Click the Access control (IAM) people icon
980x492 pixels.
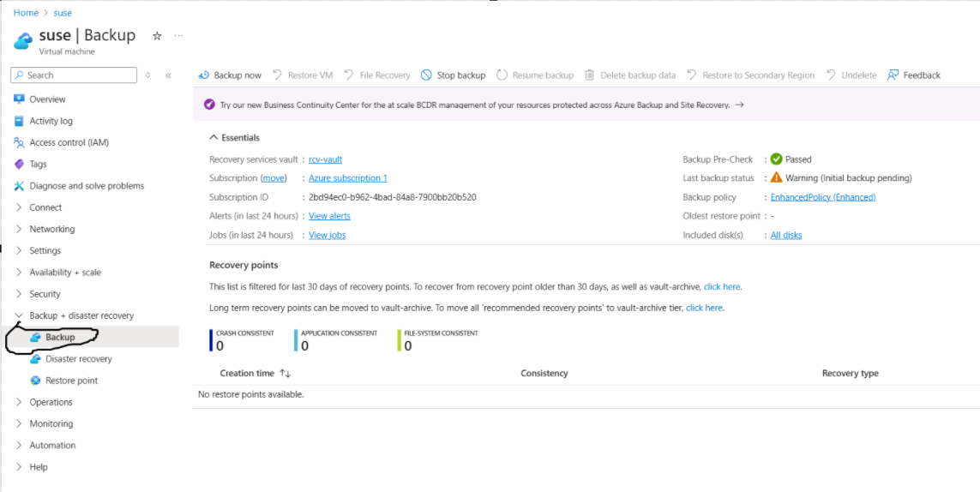click(x=19, y=142)
